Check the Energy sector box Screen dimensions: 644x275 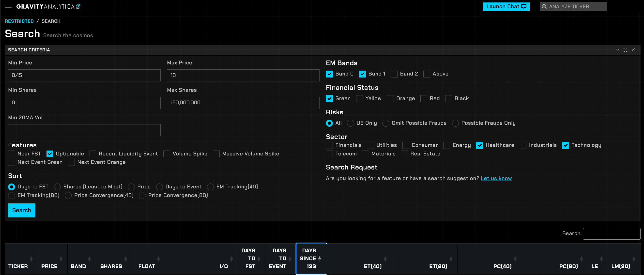(446, 145)
